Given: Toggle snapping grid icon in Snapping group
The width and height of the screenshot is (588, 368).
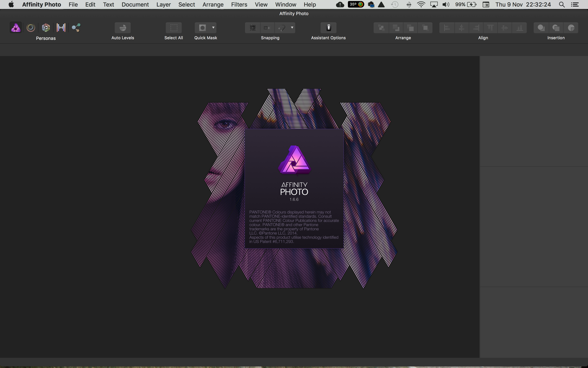Looking at the screenshot, I should point(253,28).
